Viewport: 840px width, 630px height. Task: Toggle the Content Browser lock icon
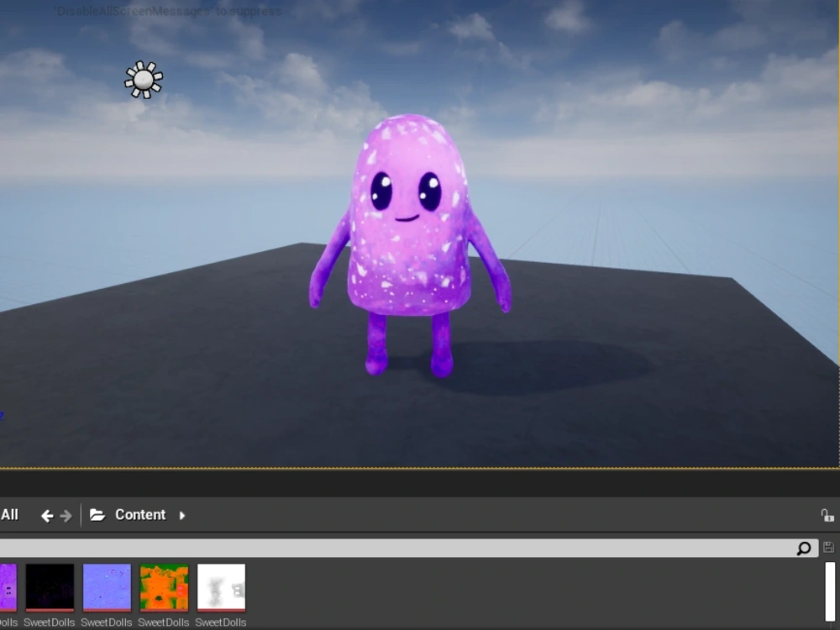point(827,516)
